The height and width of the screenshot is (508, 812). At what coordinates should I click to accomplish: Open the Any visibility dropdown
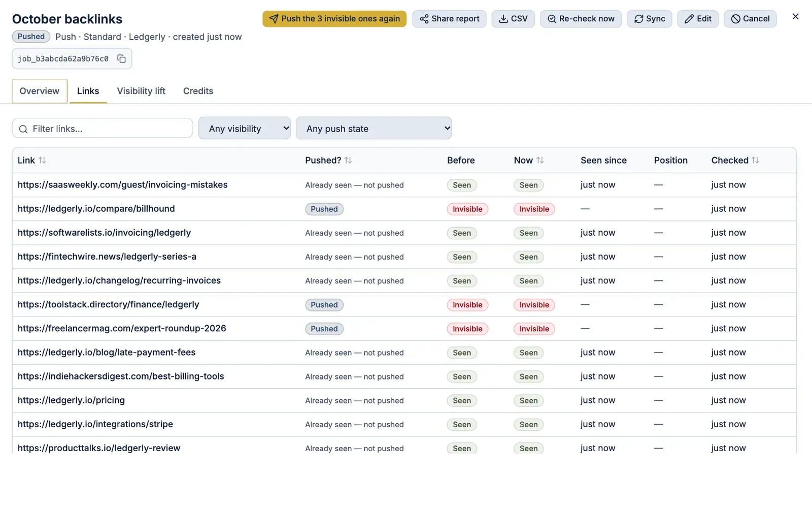click(244, 129)
